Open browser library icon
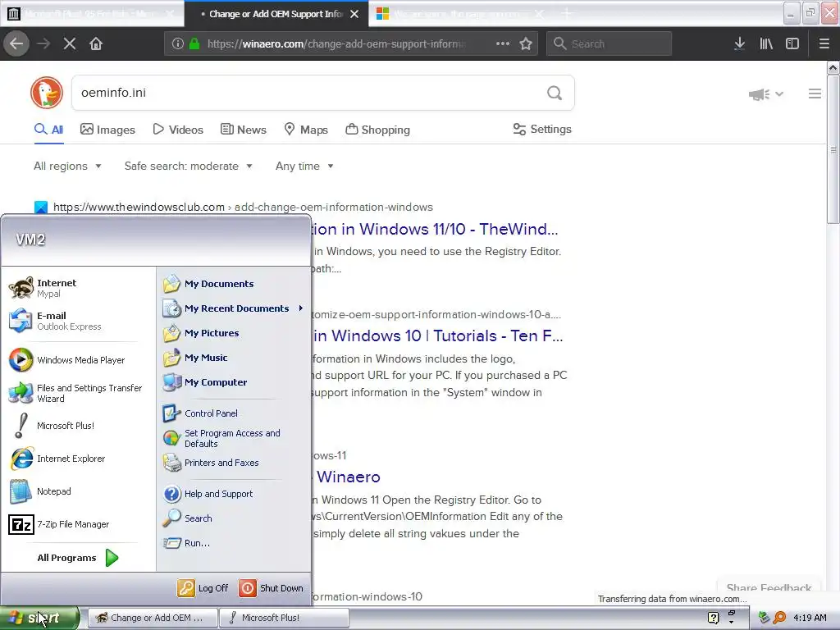This screenshot has height=630, width=840. 766,43
